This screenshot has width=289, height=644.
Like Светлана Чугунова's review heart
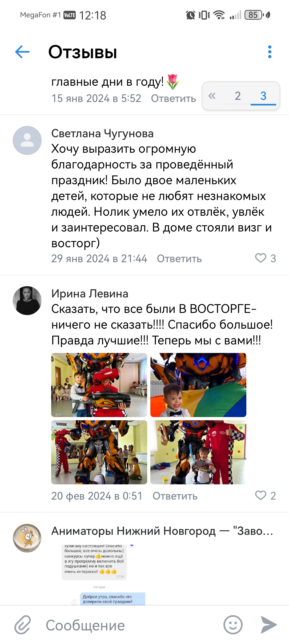261,258
